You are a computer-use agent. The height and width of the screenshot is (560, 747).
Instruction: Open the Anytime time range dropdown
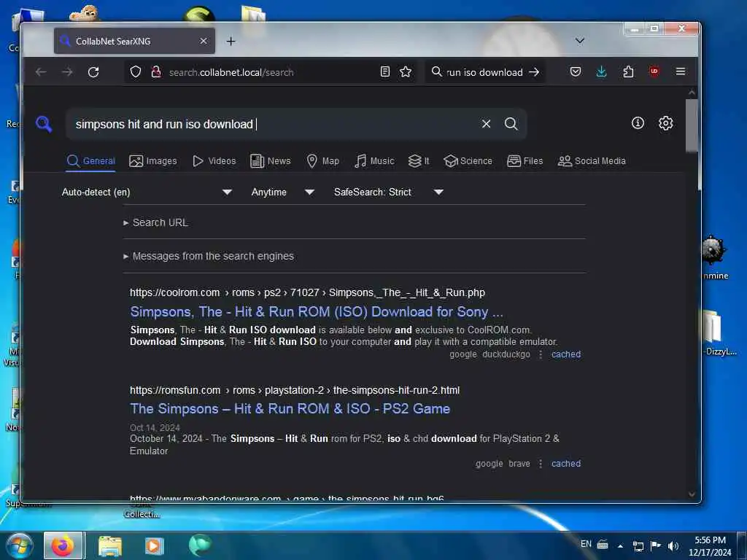click(x=282, y=192)
